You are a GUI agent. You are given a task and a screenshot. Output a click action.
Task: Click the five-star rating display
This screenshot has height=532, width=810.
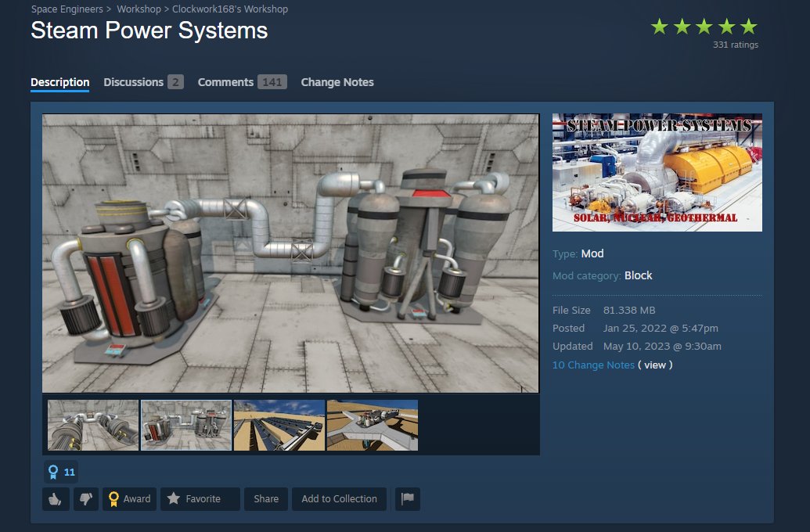[x=704, y=27]
